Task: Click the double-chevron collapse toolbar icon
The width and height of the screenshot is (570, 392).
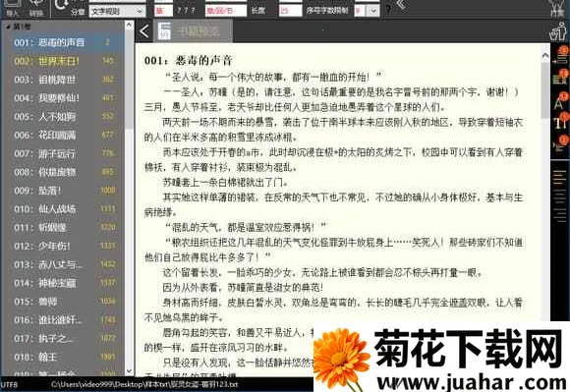Action: coord(401,4)
